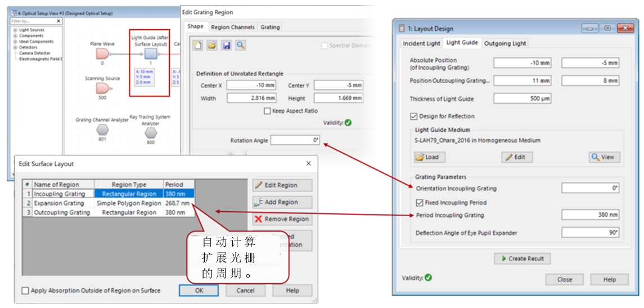Select the Scanning Source element

[103, 88]
